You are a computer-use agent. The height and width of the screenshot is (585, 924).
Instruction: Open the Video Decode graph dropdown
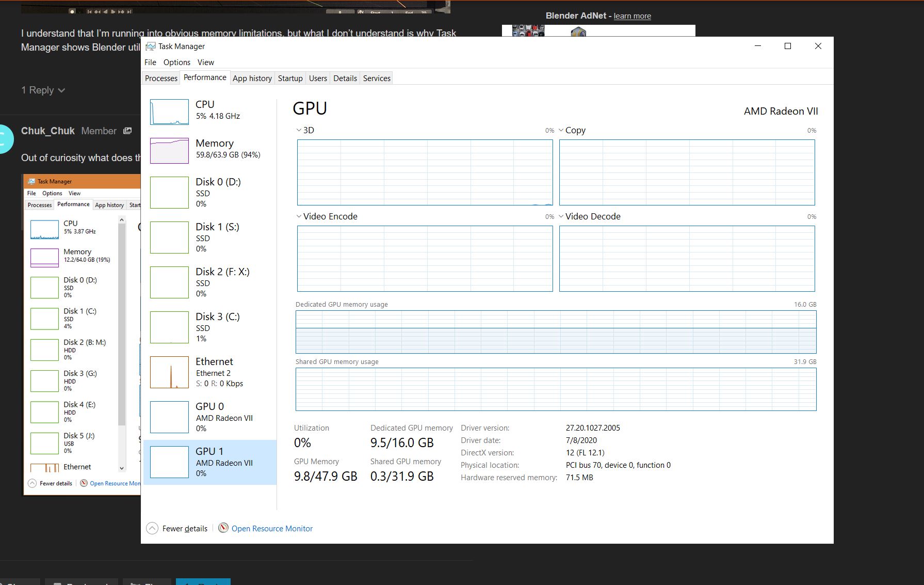point(589,216)
